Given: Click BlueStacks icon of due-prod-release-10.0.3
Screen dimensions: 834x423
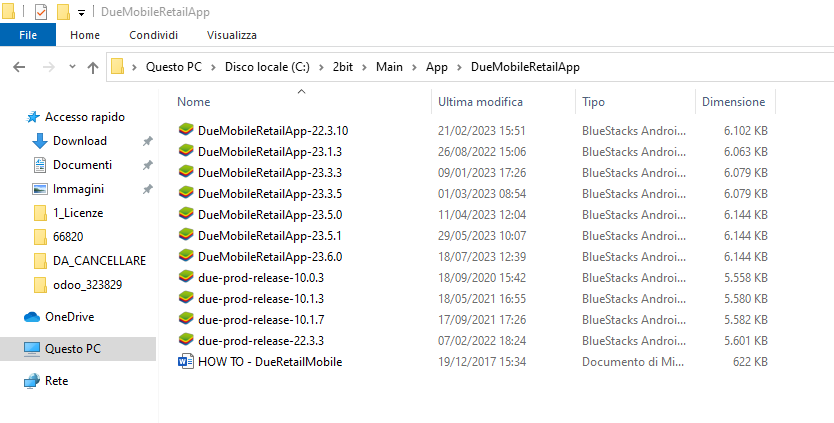Looking at the screenshot, I should point(186,278).
